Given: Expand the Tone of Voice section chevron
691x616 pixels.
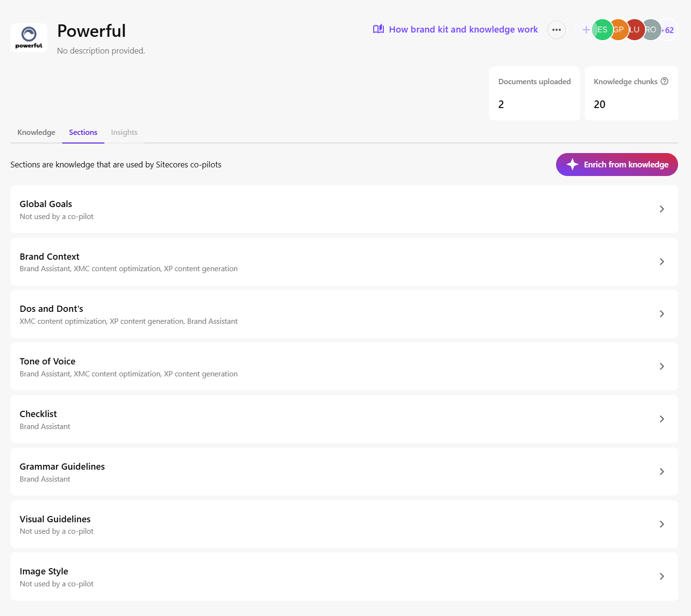Looking at the screenshot, I should pos(662,366).
